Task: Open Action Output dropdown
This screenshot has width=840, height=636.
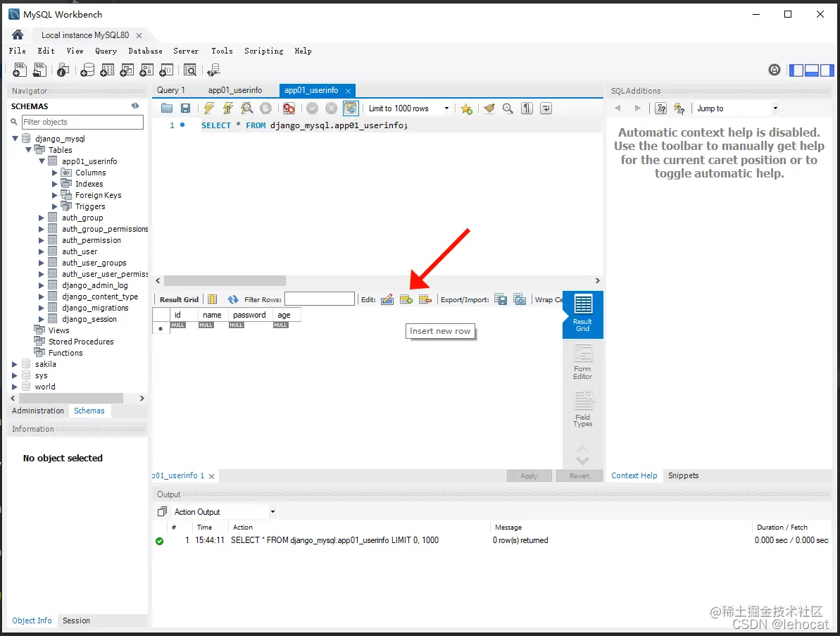Action: [272, 512]
